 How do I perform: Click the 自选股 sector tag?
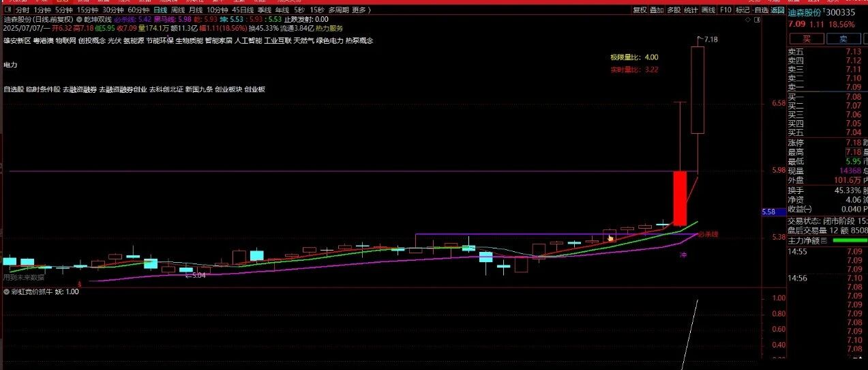(14, 89)
